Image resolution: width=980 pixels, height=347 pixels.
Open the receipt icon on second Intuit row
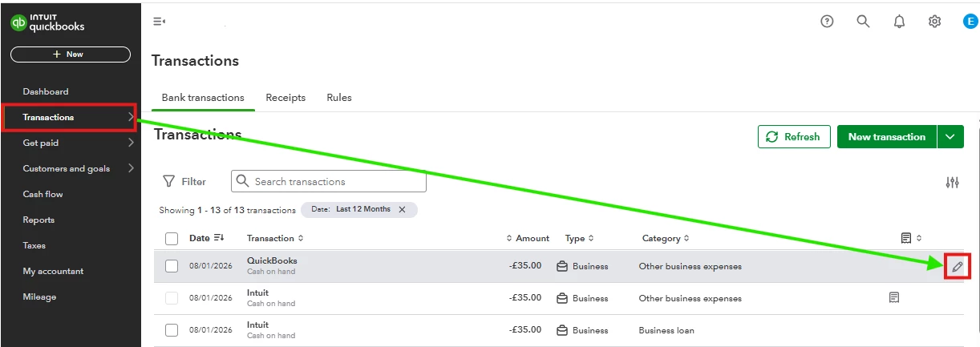tap(893, 297)
